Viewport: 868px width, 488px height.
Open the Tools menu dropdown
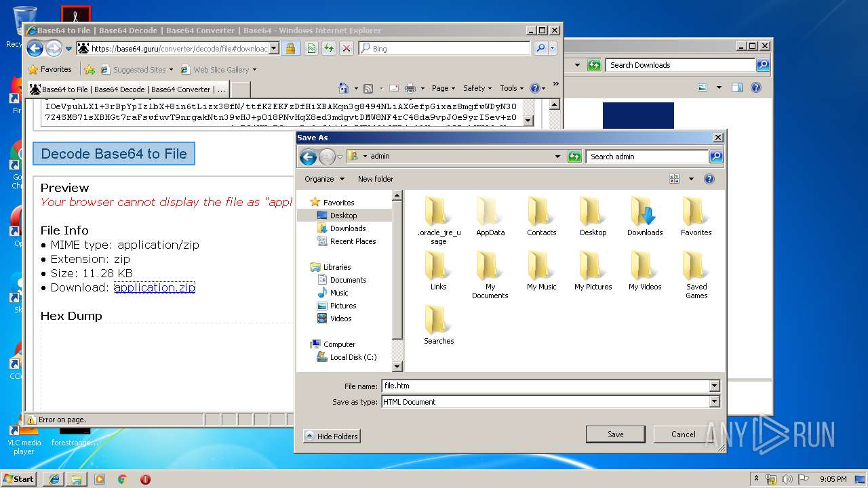tap(513, 88)
